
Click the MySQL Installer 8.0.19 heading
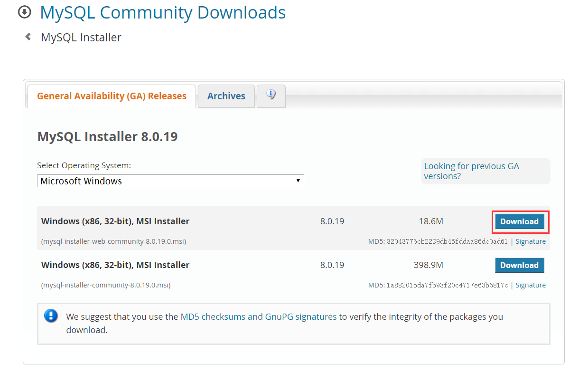tap(107, 137)
